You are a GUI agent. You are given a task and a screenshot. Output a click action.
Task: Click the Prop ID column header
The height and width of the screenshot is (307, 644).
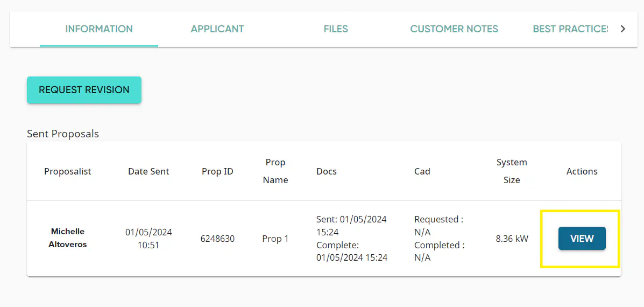217,171
